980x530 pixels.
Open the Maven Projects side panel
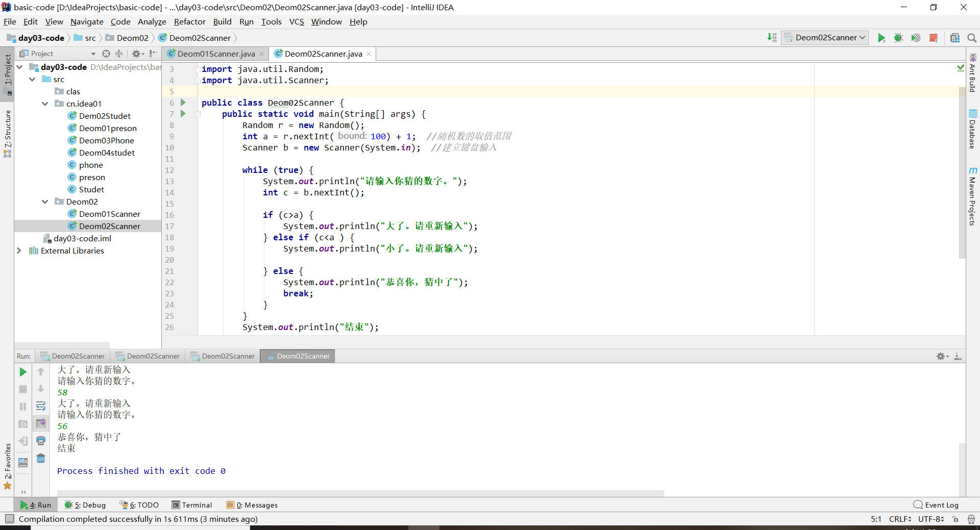point(973,197)
